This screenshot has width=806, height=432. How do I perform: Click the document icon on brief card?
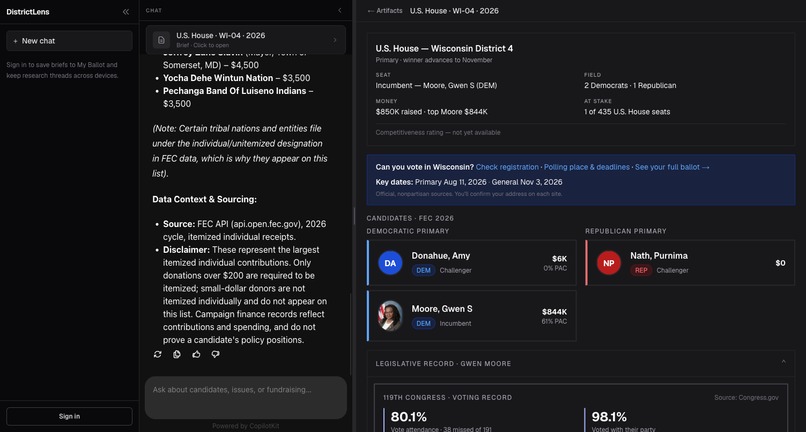[161, 40]
